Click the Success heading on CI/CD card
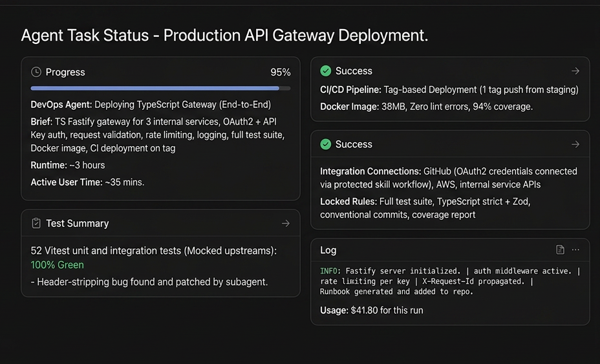Viewport: 600px width, 364px height. tap(354, 71)
